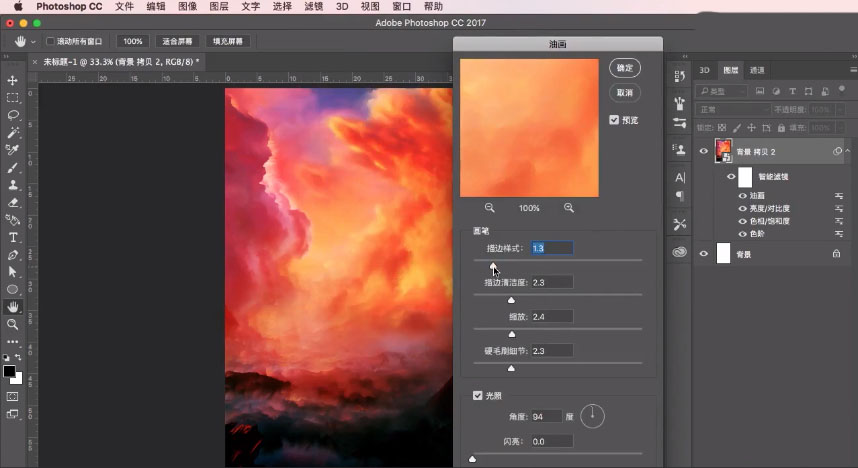Click the 取消 button
This screenshot has width=858, height=468.
(625, 93)
